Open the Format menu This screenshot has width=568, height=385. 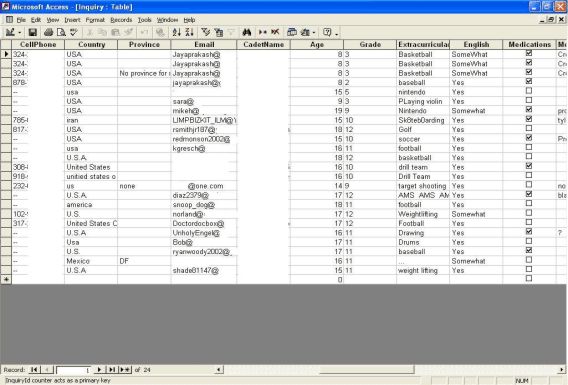pyautogui.click(x=95, y=20)
